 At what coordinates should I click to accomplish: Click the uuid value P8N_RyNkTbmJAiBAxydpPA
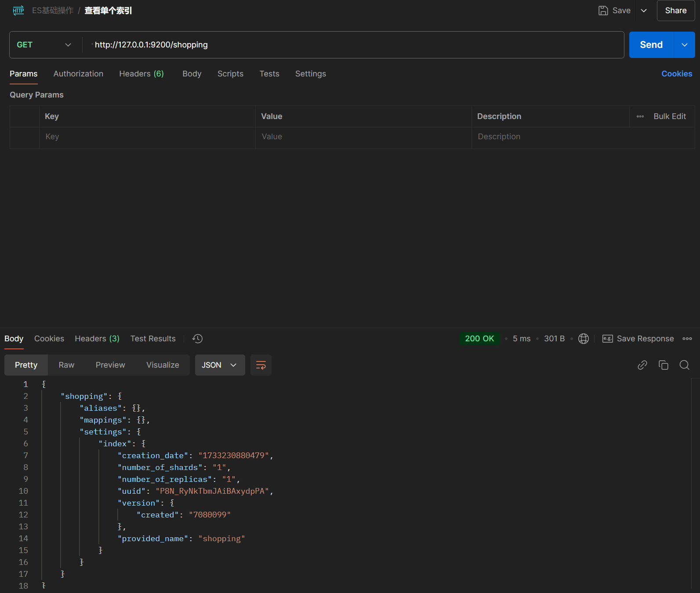pyautogui.click(x=212, y=491)
